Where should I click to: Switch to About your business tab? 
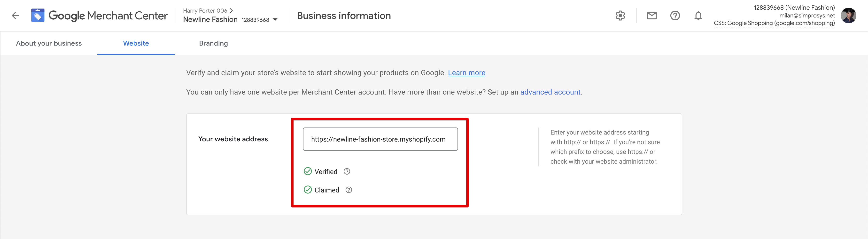pyautogui.click(x=49, y=43)
